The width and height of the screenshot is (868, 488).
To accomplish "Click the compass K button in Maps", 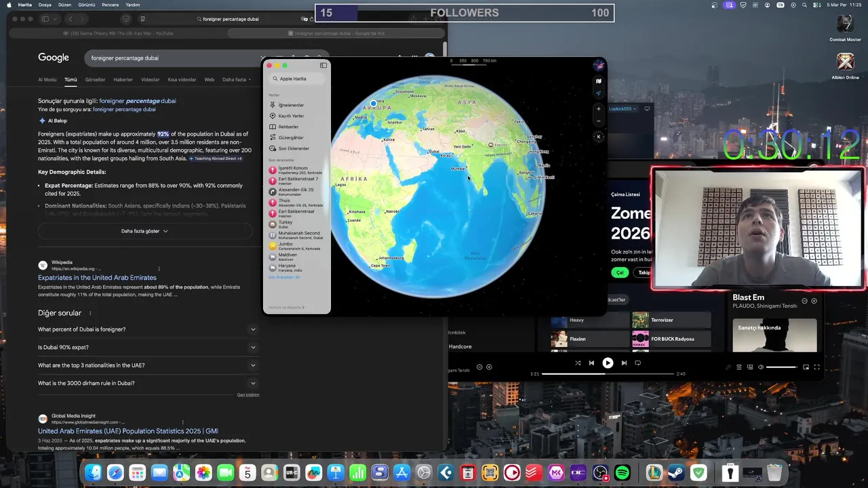I will (598, 137).
